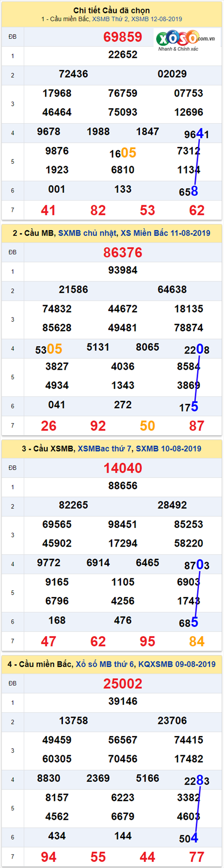Follow the XSMB 12-08-2019 link
This screenshot has height=868, width=224.
[x=157, y=19]
